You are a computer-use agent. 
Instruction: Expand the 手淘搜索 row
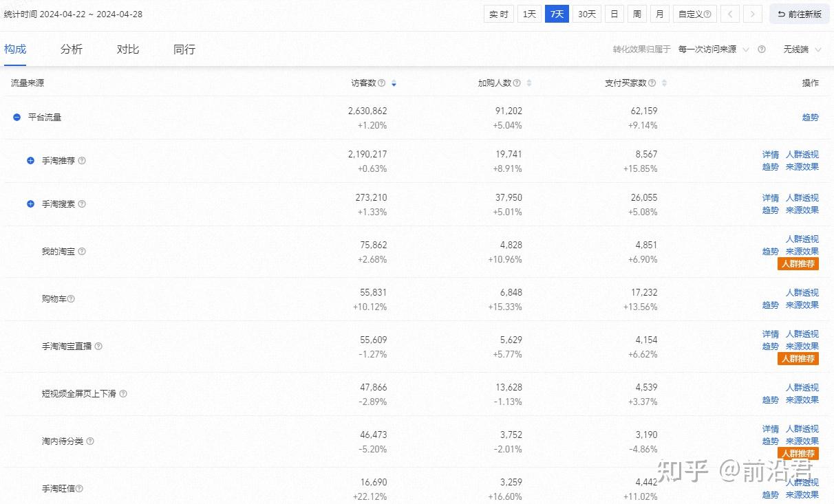(30, 204)
